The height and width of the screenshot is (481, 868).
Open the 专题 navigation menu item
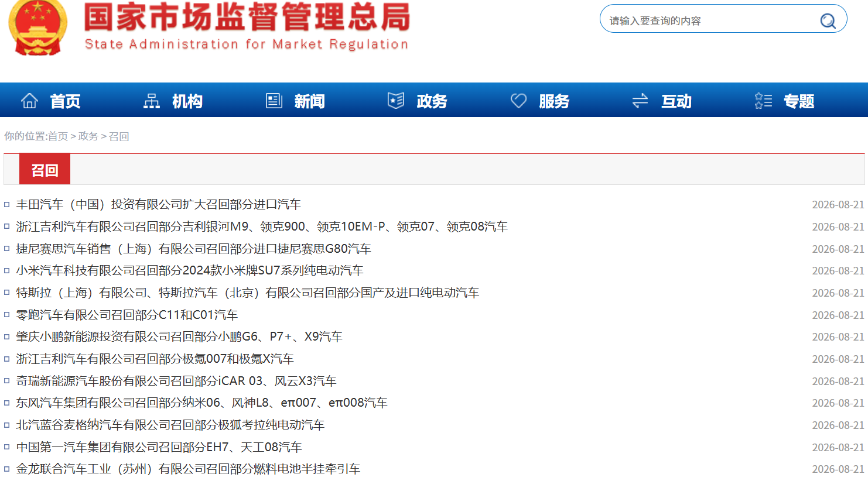point(799,101)
